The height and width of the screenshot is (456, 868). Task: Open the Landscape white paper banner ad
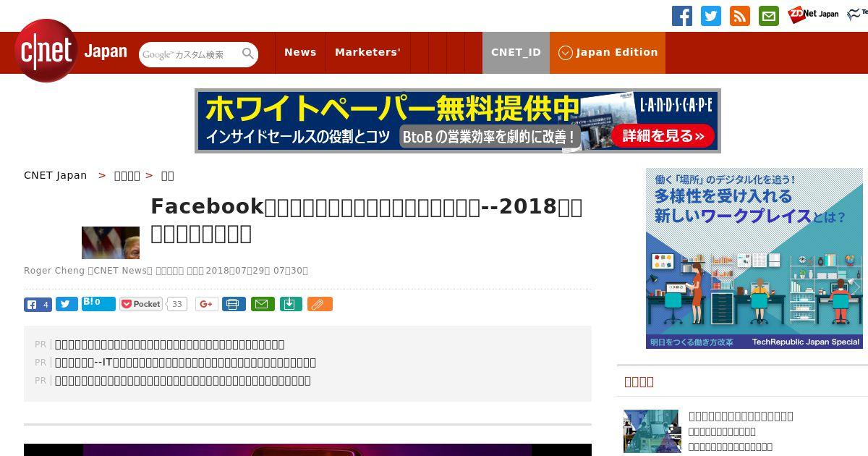tap(458, 121)
